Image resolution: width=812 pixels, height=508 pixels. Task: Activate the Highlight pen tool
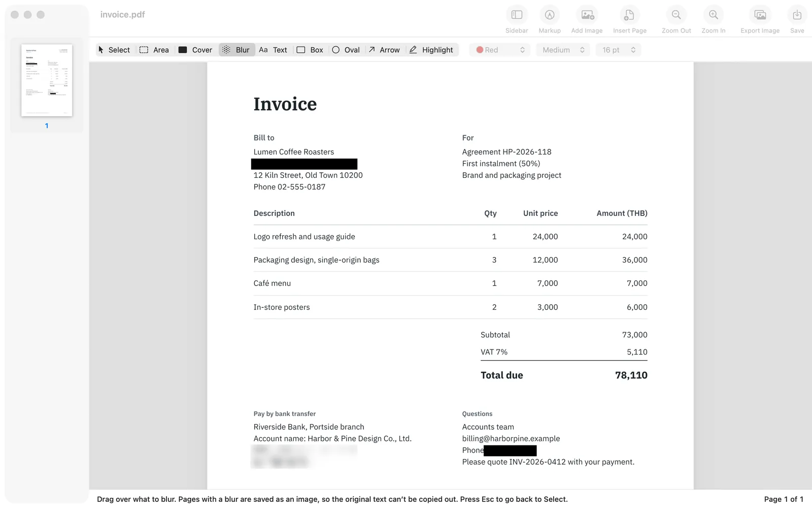(431, 50)
